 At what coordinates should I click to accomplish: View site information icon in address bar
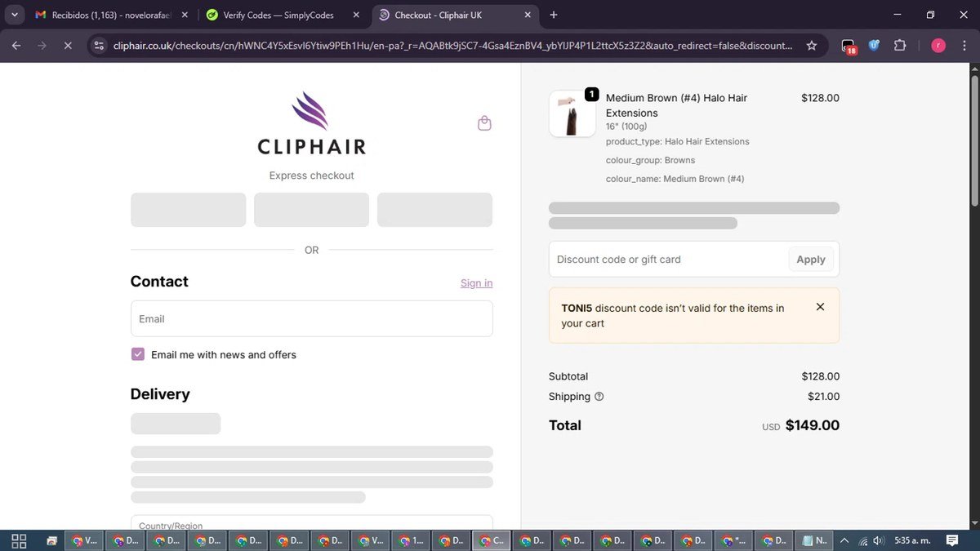pos(99,46)
